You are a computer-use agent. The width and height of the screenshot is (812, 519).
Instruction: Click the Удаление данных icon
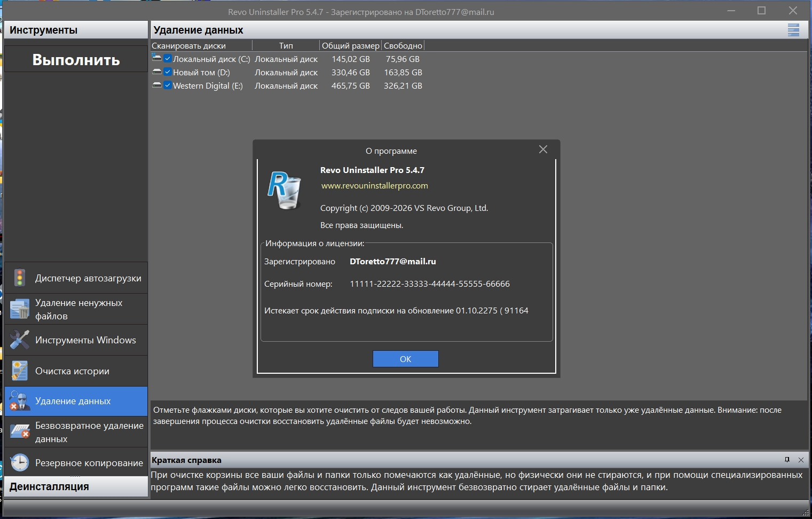pos(20,401)
